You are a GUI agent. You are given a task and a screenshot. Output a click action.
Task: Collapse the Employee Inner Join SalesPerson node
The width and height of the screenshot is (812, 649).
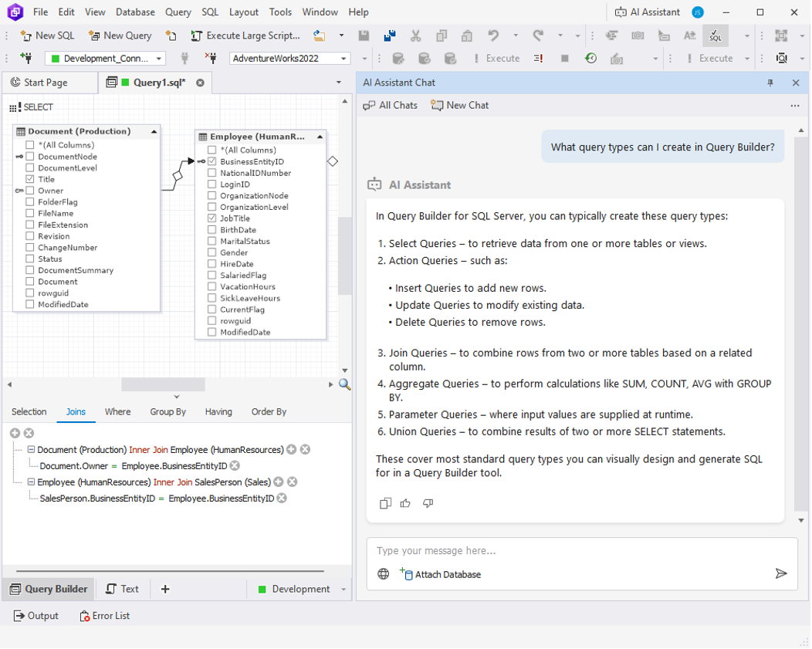click(31, 482)
